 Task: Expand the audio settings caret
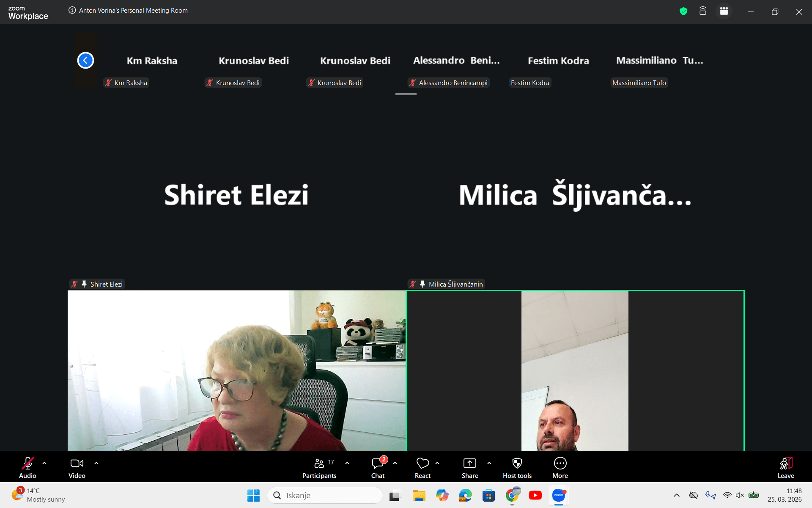pyautogui.click(x=44, y=463)
